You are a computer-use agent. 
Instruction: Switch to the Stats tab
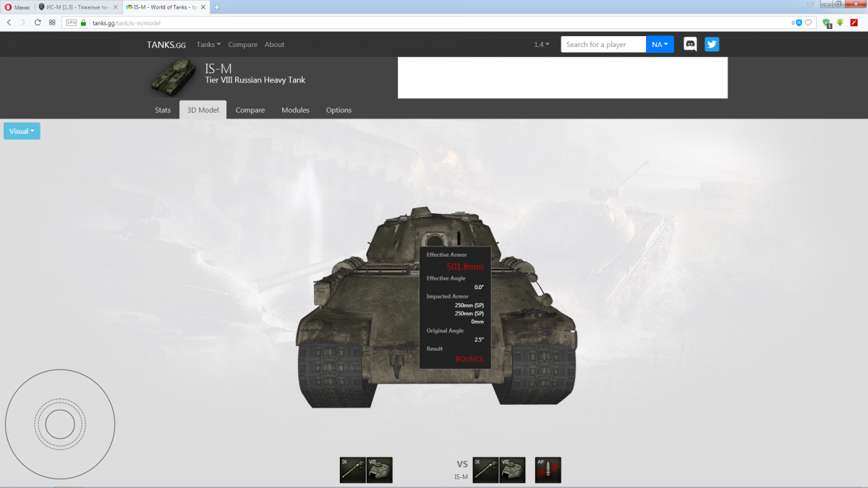163,110
